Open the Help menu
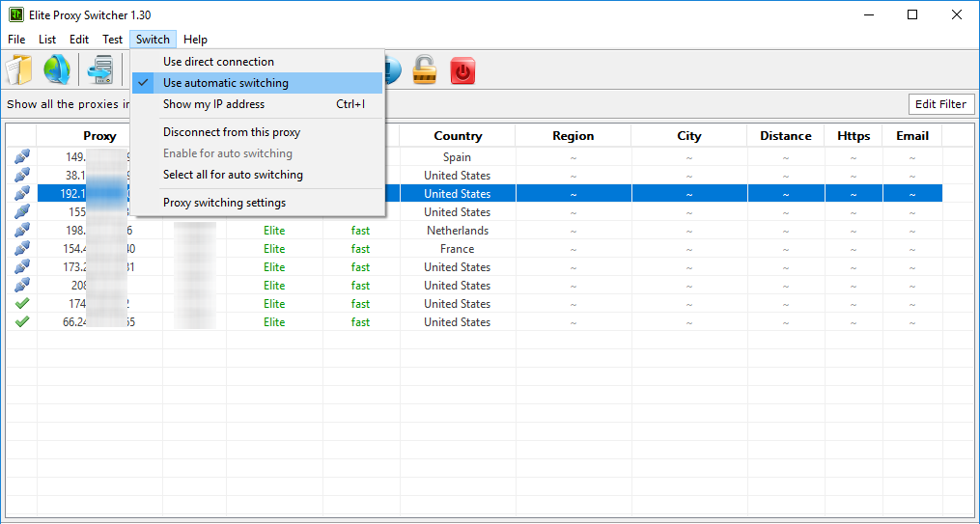The height and width of the screenshot is (524, 980). point(196,40)
